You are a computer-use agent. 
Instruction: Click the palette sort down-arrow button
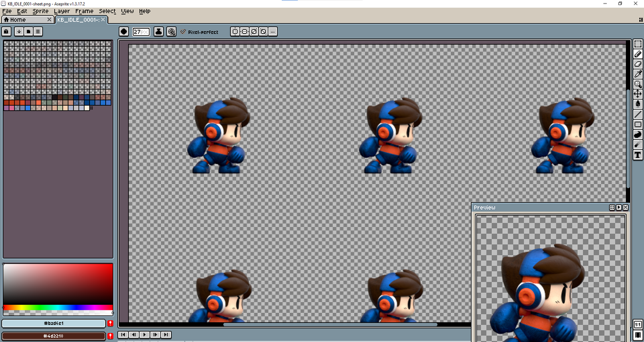19,31
